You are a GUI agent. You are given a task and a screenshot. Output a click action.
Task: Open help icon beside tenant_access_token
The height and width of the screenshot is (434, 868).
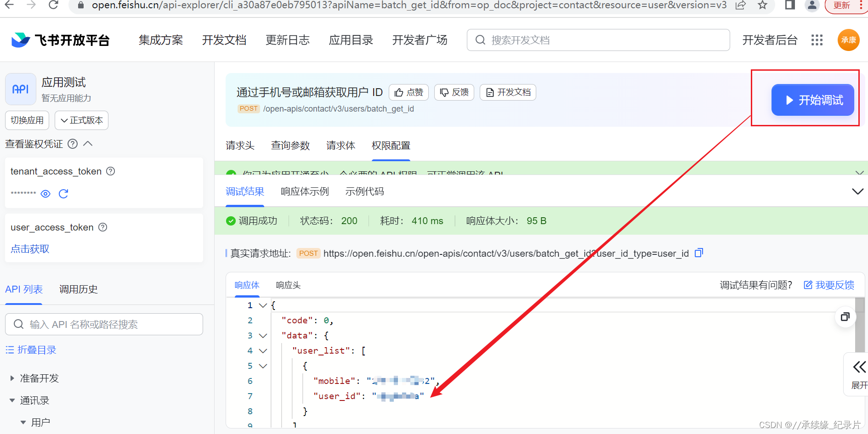pos(111,171)
